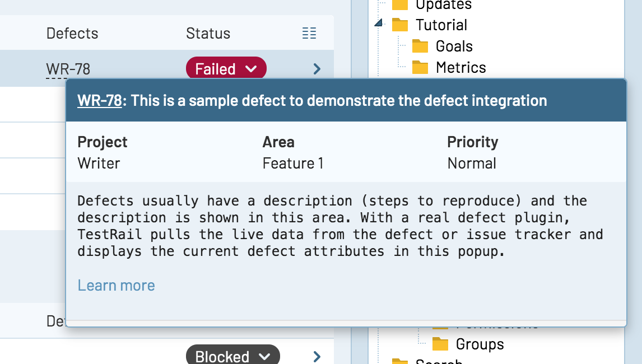The height and width of the screenshot is (364, 642).
Task: Select the Tutorial tree item label
Action: click(441, 25)
